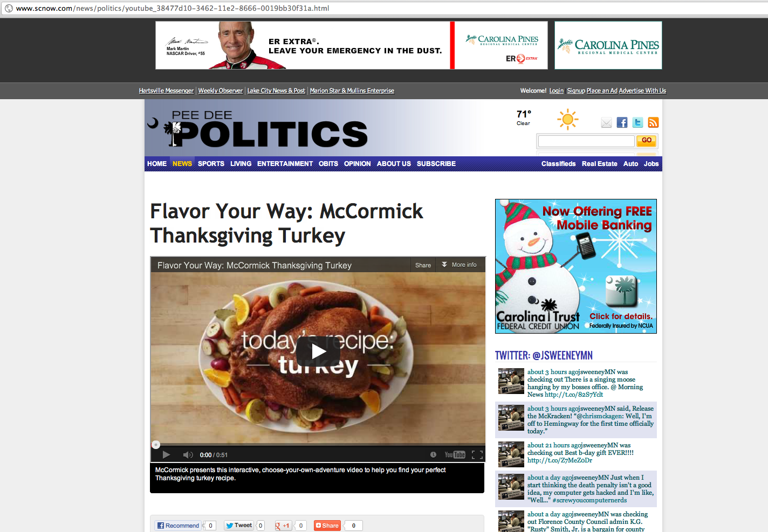The image size is (768, 532).
Task: Expand More info on the video
Action: 460,265
